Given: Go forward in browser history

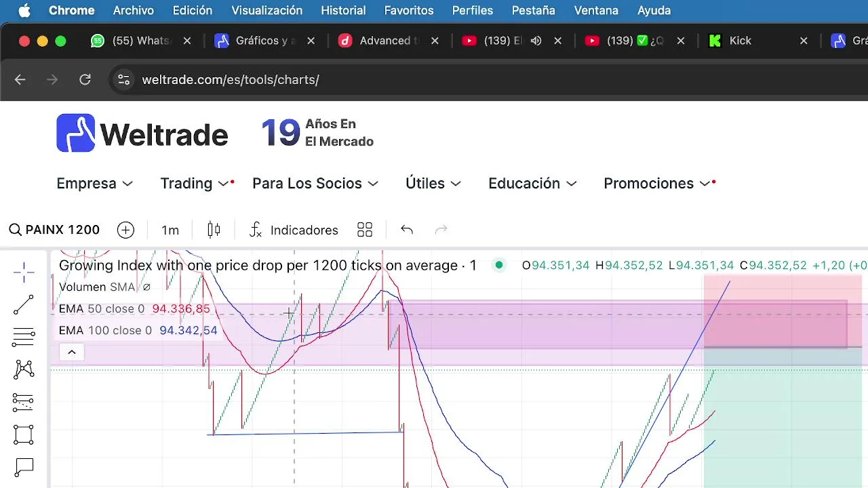Looking at the screenshot, I should point(52,79).
